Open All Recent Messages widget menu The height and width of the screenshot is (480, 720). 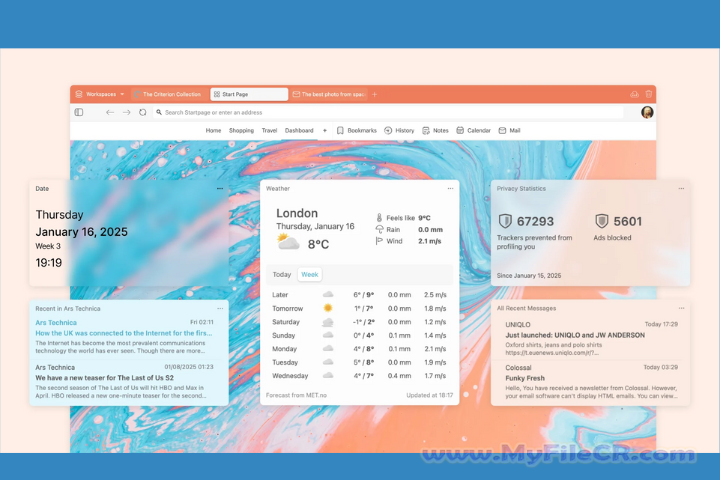pyautogui.click(x=681, y=308)
